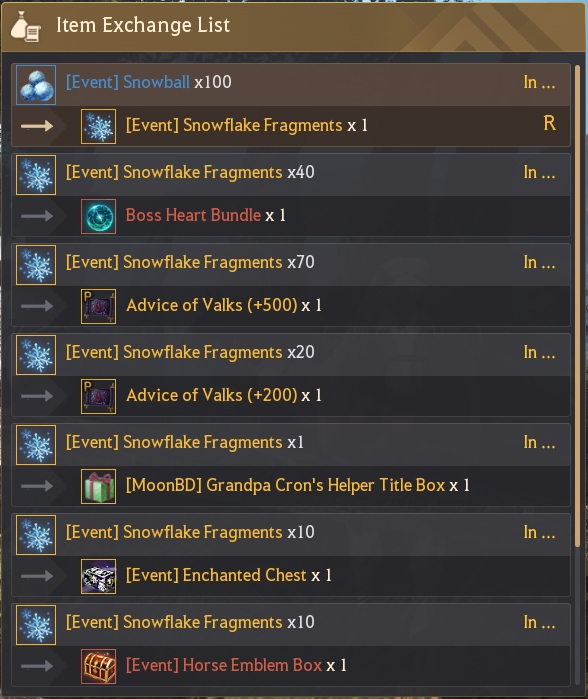Select the Snowflake Fragments x20 exchange row

(x=291, y=375)
